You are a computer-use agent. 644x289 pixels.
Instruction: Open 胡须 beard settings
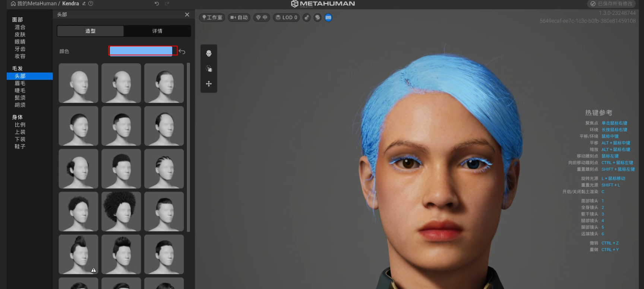click(20, 105)
